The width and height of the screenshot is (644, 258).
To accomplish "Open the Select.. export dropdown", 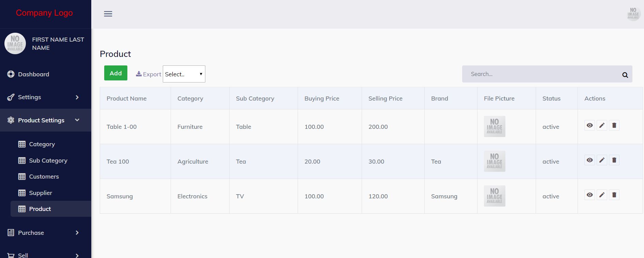I will [184, 74].
